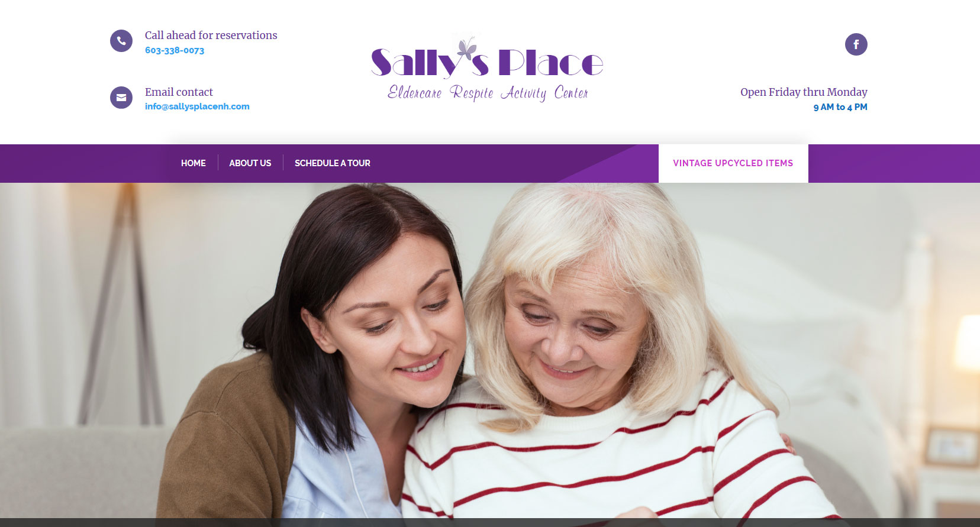Viewport: 980px width, 527px height.
Task: Click the Email contact heading
Action: point(179,92)
